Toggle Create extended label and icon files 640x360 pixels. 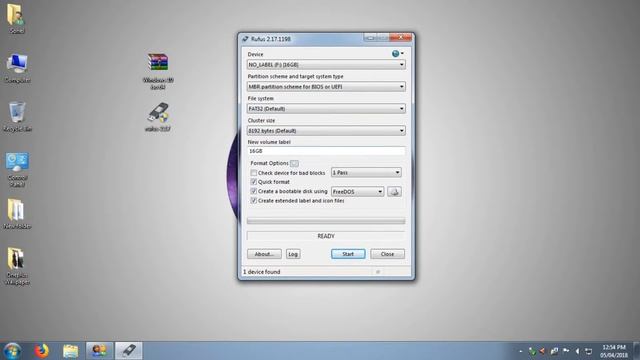click(253, 201)
